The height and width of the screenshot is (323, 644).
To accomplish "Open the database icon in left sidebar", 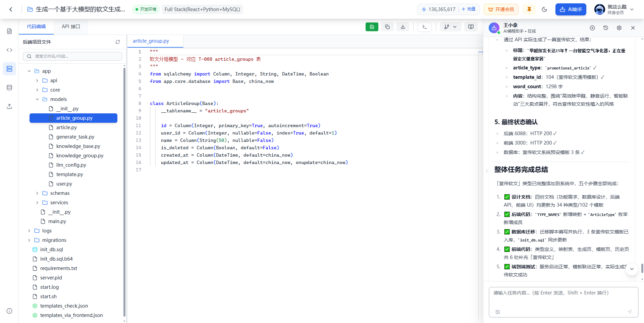I will 9,88.
